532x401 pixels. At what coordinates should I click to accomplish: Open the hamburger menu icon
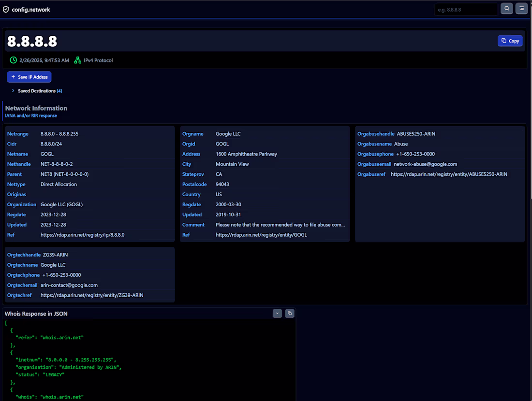(521, 9)
